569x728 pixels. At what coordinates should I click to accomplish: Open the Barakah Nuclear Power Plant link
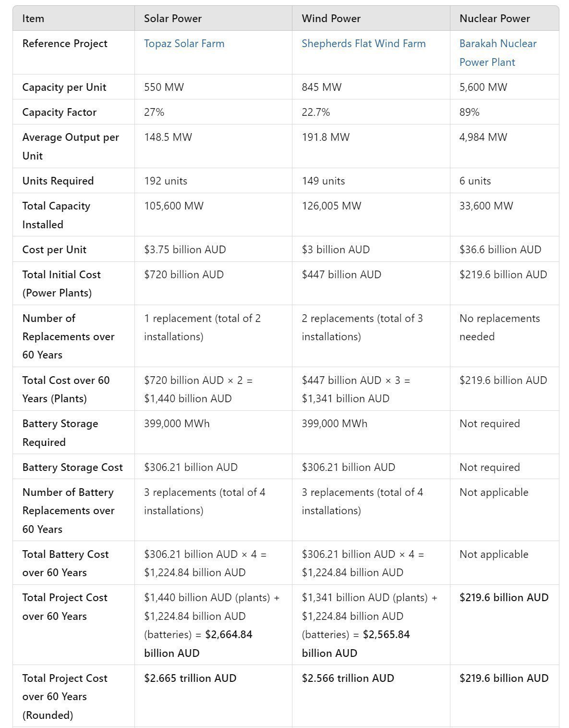point(497,53)
